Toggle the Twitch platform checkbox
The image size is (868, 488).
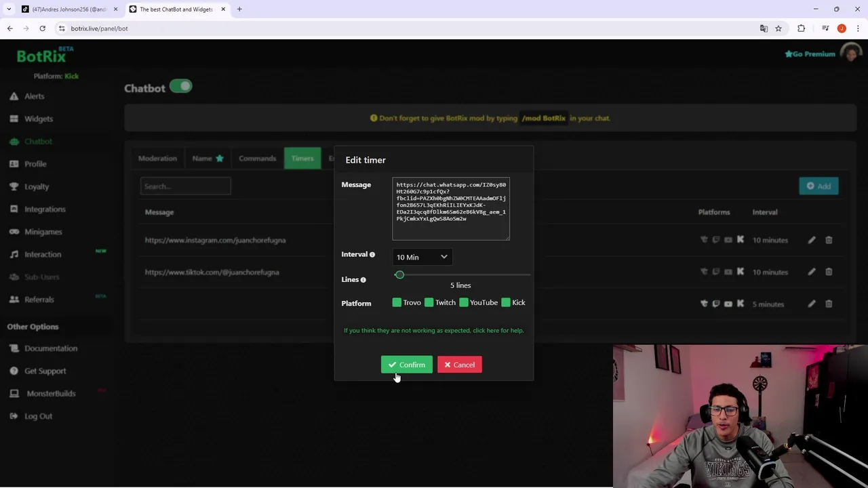pyautogui.click(x=429, y=302)
